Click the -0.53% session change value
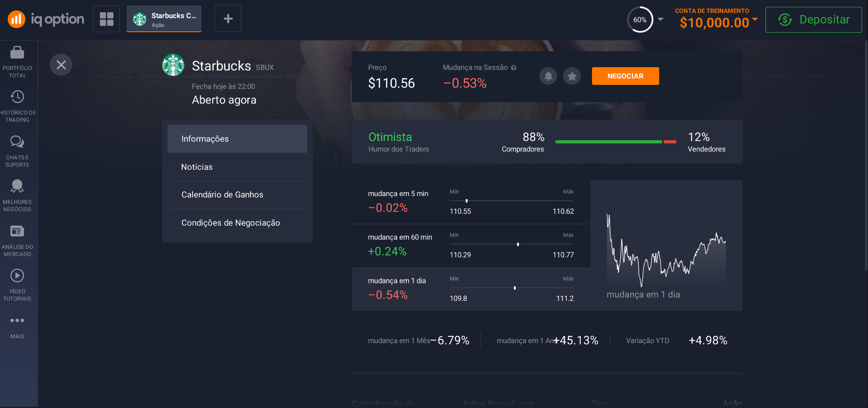The image size is (868, 408). [464, 83]
